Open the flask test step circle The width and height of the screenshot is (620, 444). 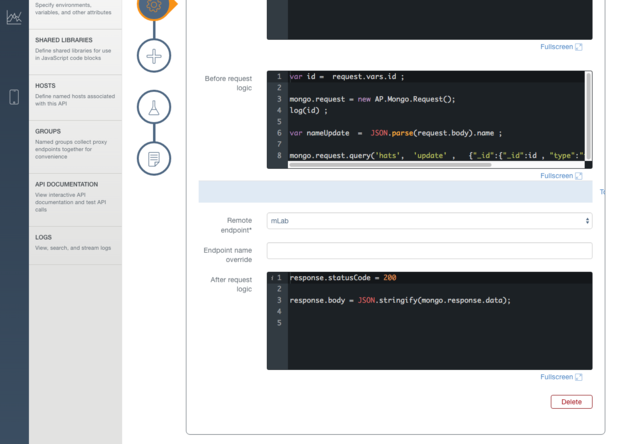click(x=154, y=107)
